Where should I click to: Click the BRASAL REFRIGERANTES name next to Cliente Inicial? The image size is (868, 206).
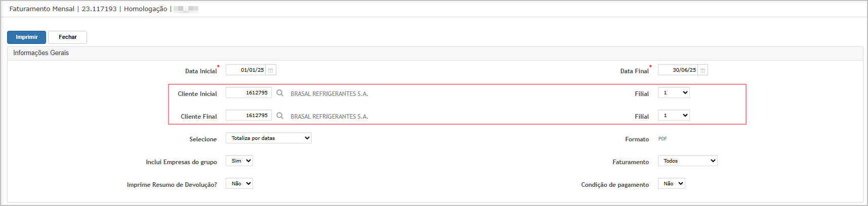tap(329, 94)
